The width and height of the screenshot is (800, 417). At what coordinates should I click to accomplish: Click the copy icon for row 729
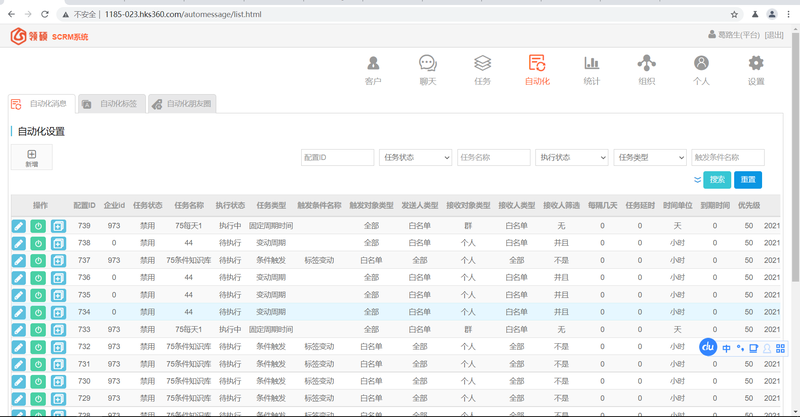[x=58, y=399]
